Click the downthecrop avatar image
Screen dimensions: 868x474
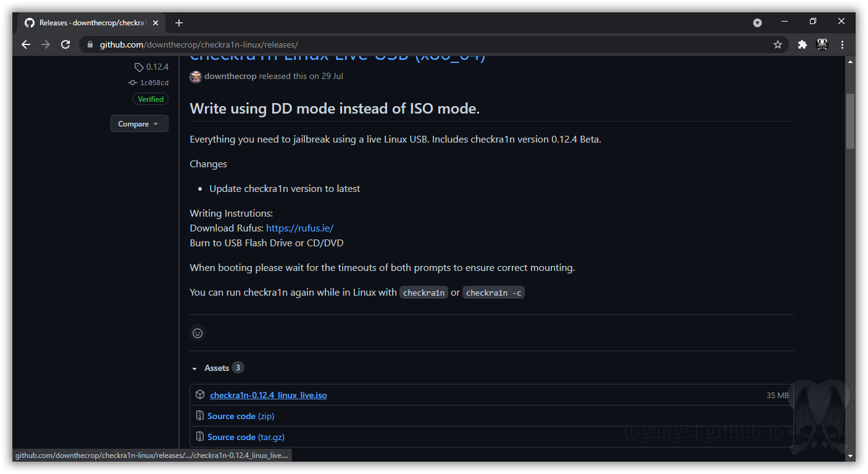pyautogui.click(x=196, y=77)
